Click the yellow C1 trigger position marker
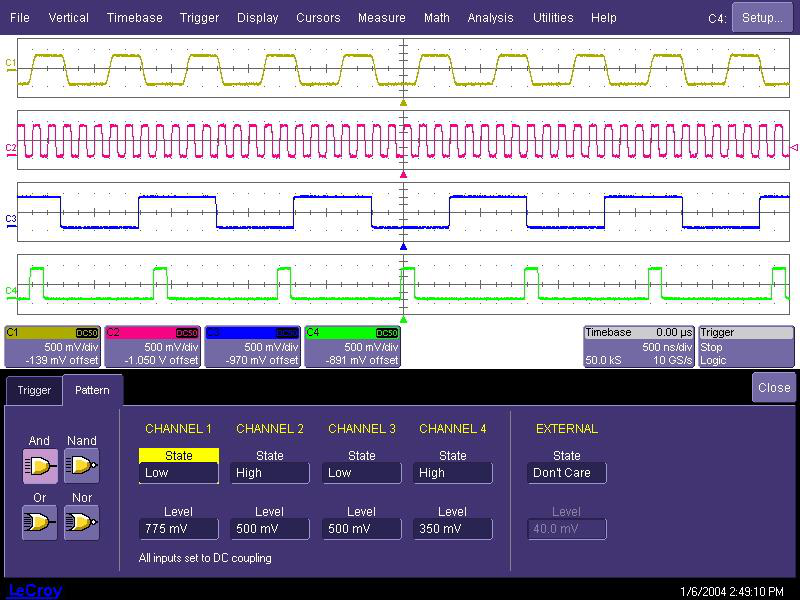 click(404, 102)
